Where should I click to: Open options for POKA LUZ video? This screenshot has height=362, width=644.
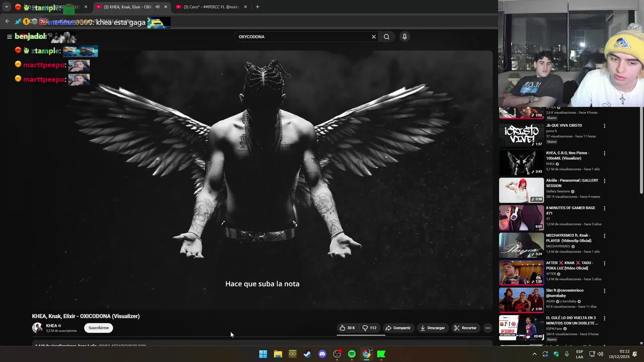pyautogui.click(x=604, y=263)
